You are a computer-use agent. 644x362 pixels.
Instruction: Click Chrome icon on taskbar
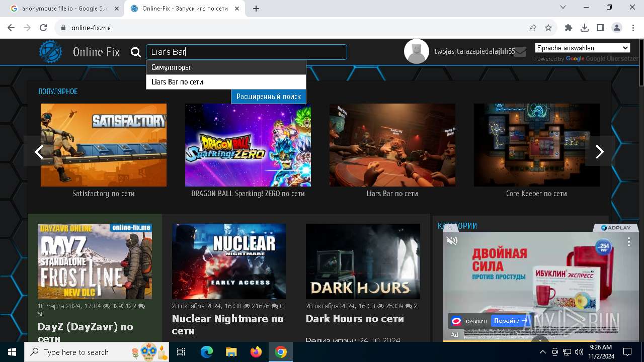click(x=281, y=352)
